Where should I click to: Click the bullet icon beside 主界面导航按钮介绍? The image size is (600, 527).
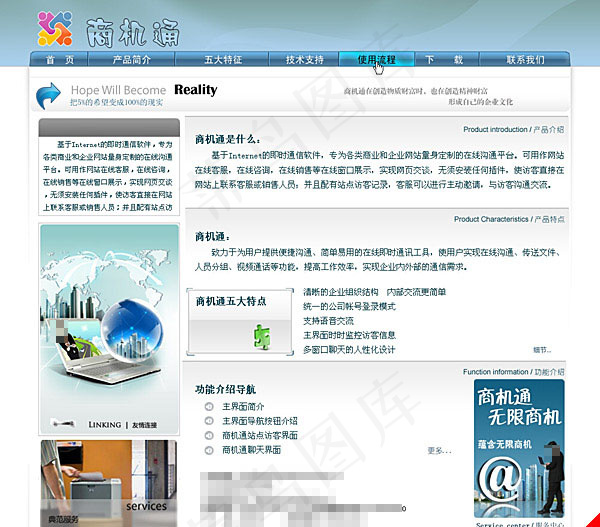209,421
